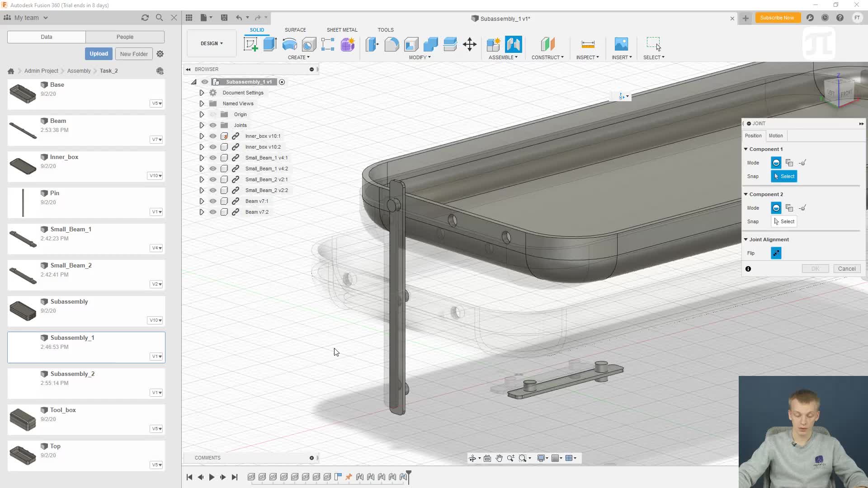Open the Tool_box thumbnail
Viewport: 868px width, 488px height.
(x=23, y=419)
